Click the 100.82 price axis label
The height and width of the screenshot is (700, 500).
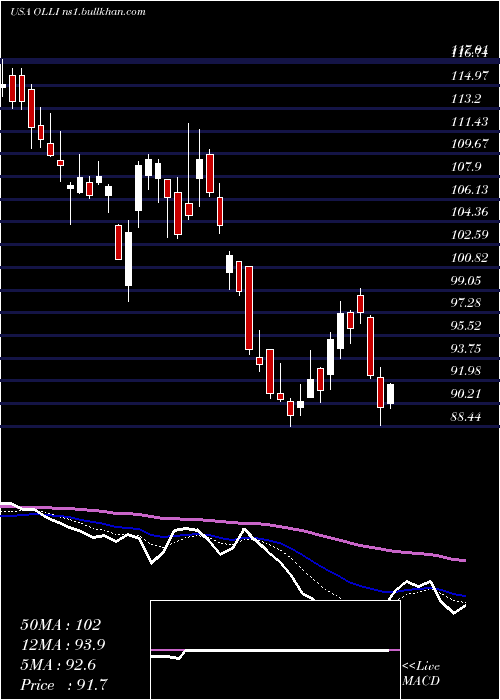tap(470, 258)
